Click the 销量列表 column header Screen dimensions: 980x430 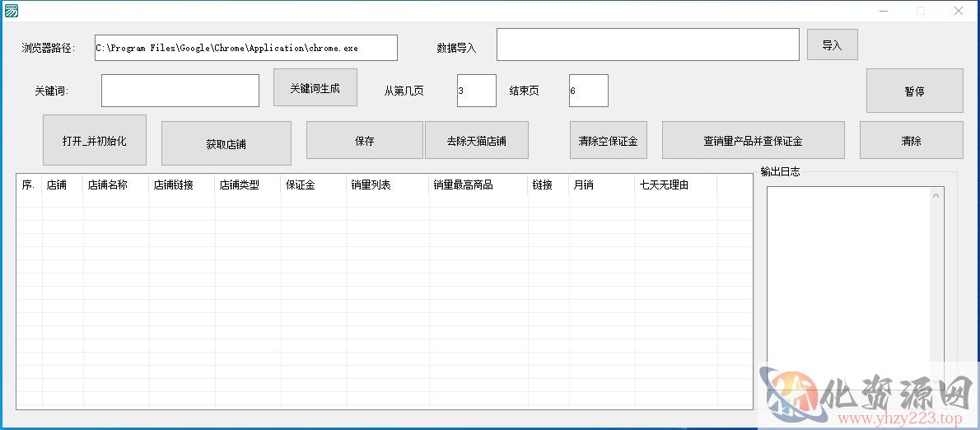388,185
